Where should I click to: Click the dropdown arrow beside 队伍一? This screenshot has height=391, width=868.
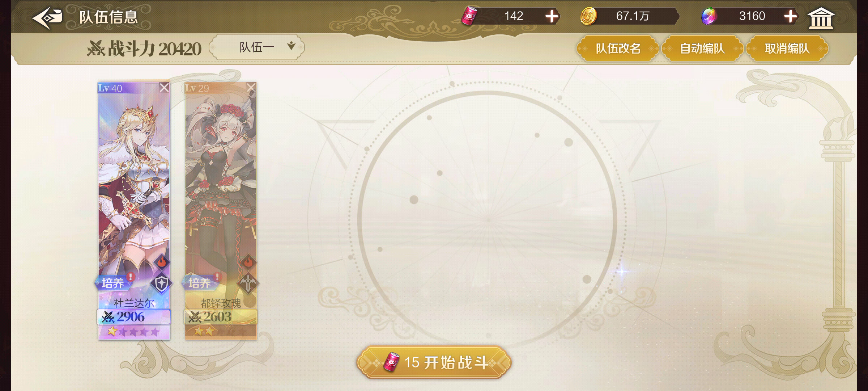click(x=291, y=46)
